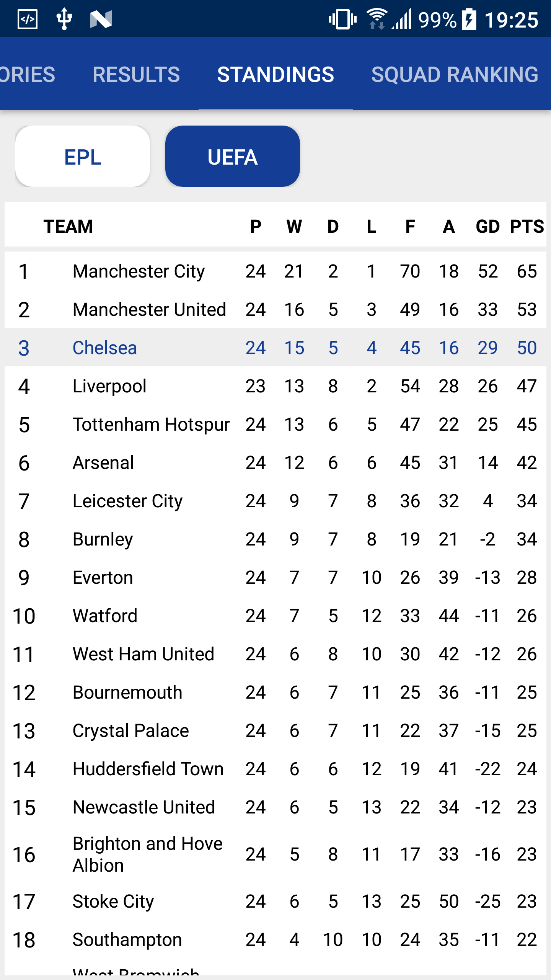This screenshot has height=980, width=551.
Task: Open the partially visible Stories tab
Action: point(28,74)
